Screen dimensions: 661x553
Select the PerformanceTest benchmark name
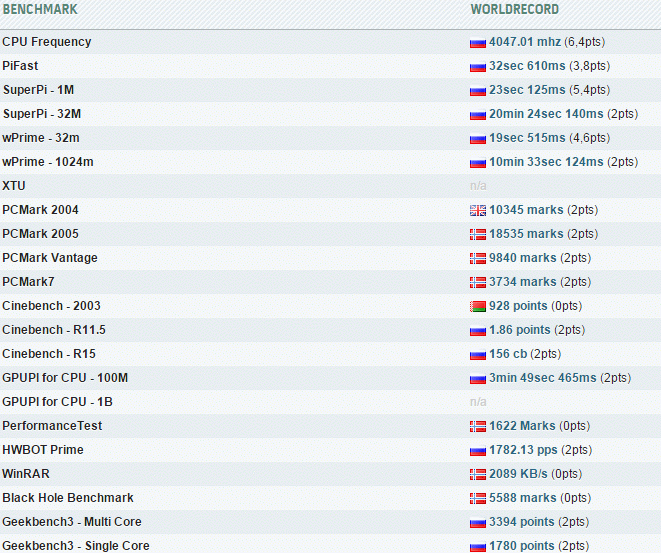coord(52,426)
